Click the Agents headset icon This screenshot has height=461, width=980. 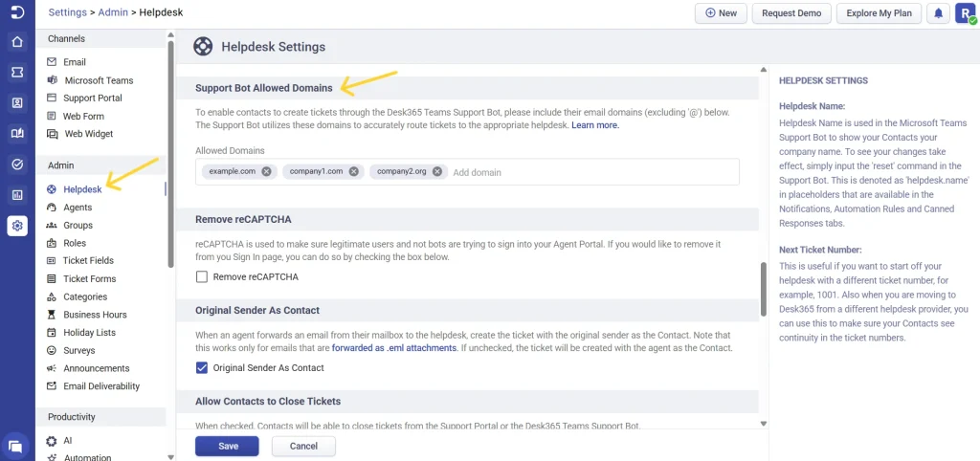click(52, 208)
